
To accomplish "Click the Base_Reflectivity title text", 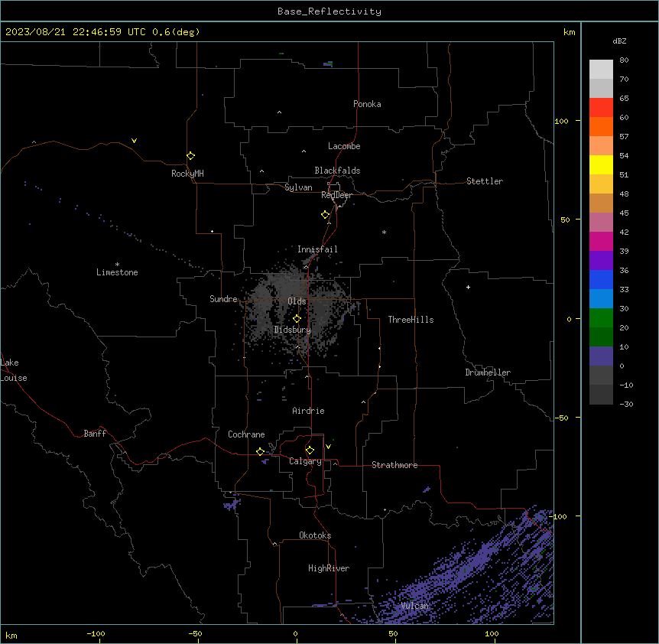I will 329,11.
